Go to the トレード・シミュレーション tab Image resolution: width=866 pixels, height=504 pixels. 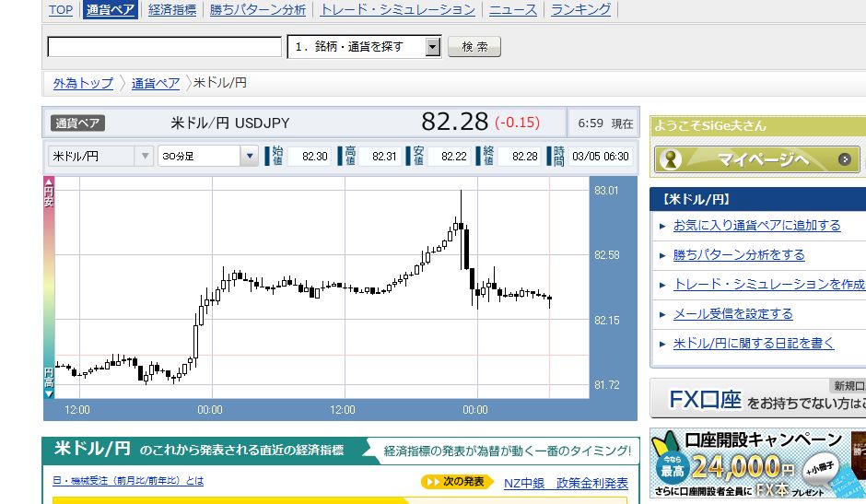point(398,9)
